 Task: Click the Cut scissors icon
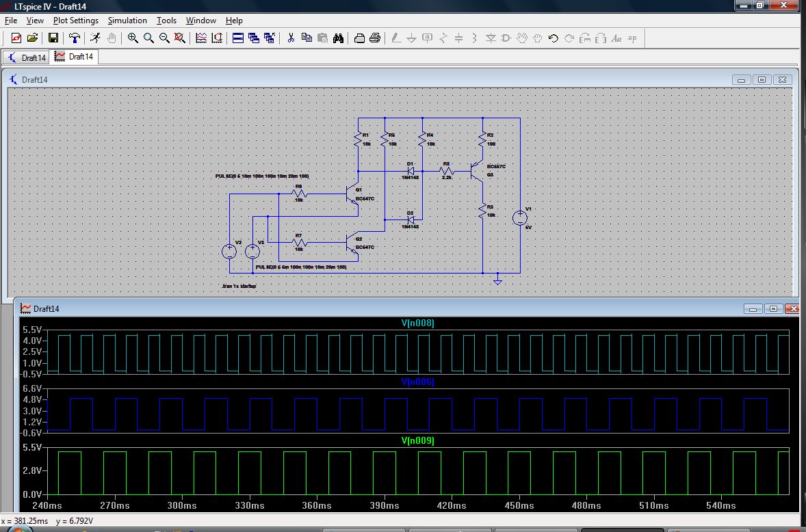pos(290,38)
